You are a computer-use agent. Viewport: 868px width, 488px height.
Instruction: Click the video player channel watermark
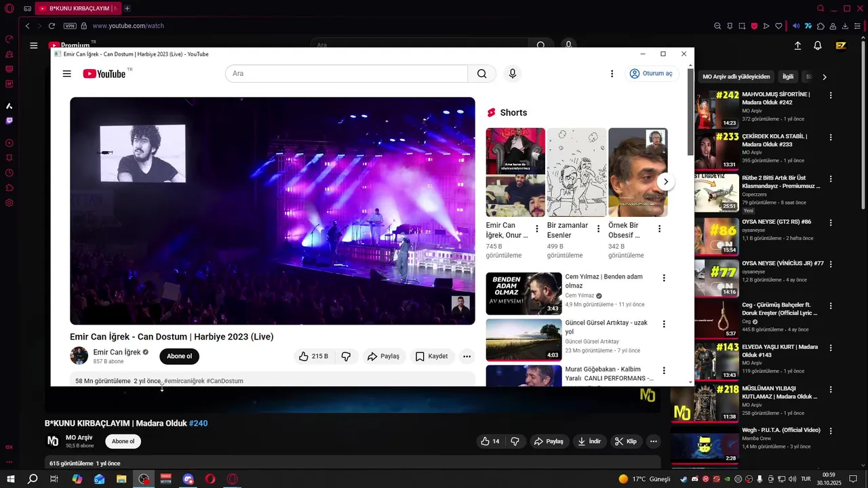click(461, 305)
